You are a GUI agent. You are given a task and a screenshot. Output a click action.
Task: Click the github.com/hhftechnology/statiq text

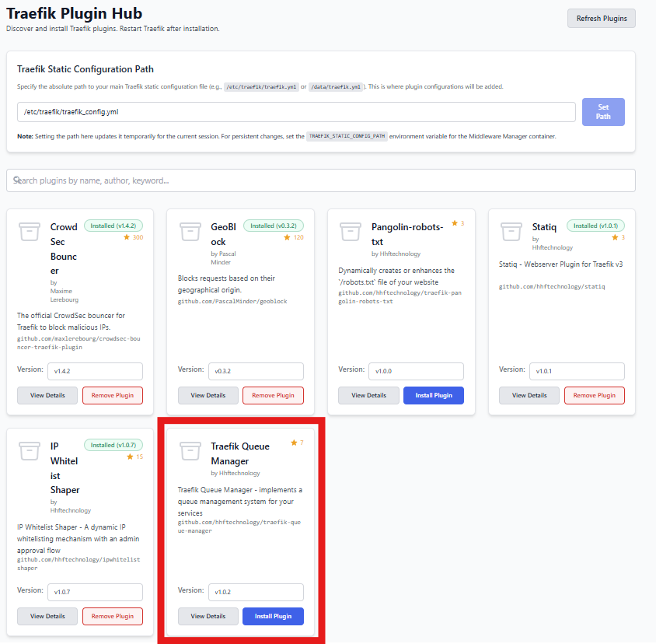tap(552, 287)
